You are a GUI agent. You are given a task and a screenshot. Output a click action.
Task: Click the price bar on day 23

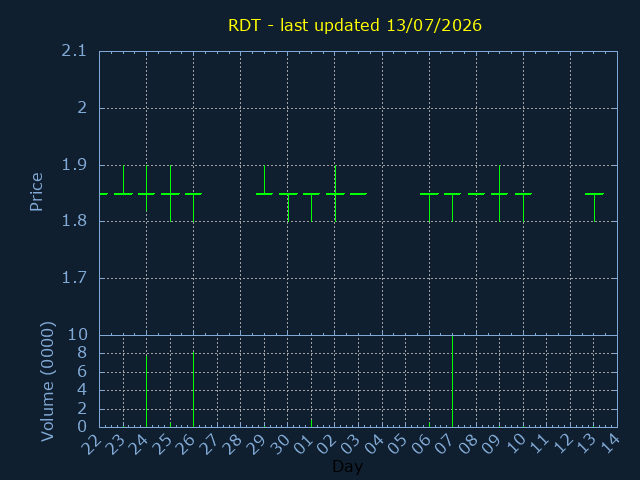[123, 180]
